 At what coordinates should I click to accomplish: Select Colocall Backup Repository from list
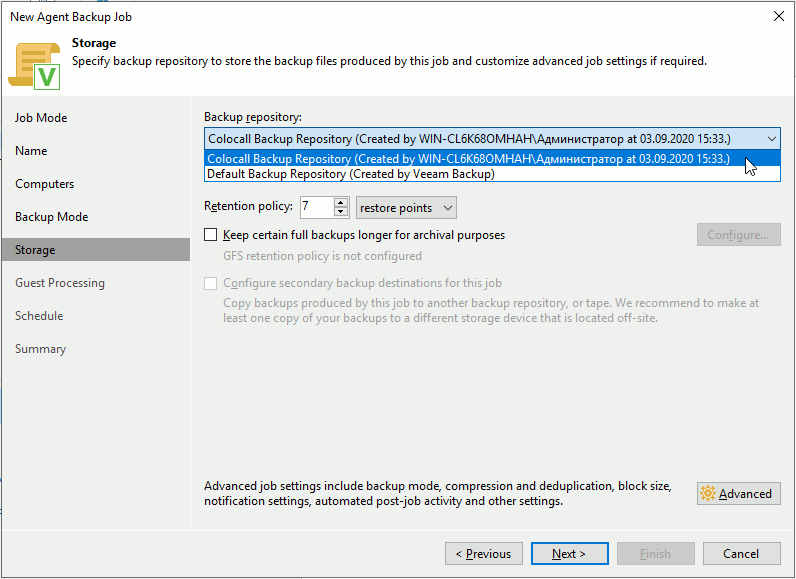click(x=468, y=158)
